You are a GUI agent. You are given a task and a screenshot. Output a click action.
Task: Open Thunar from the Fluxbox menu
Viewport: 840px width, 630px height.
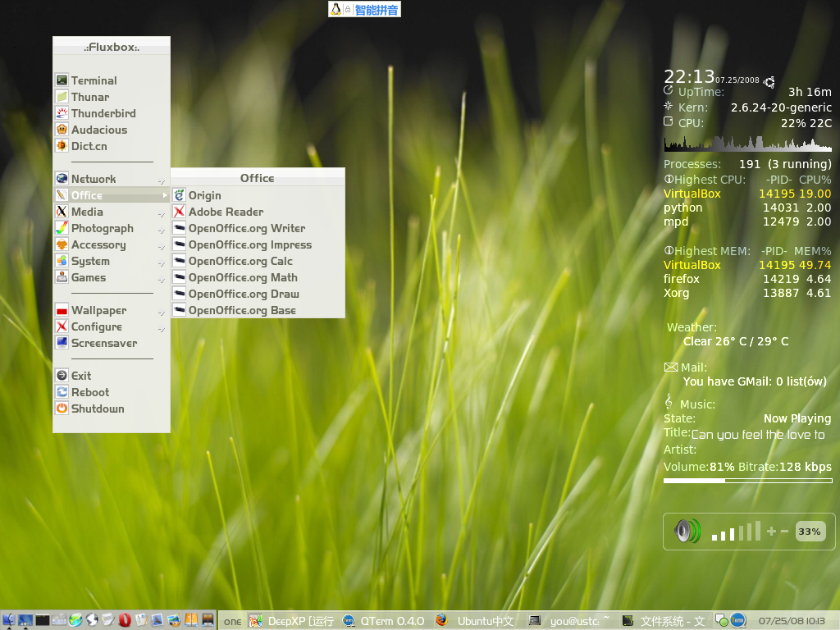112,97
